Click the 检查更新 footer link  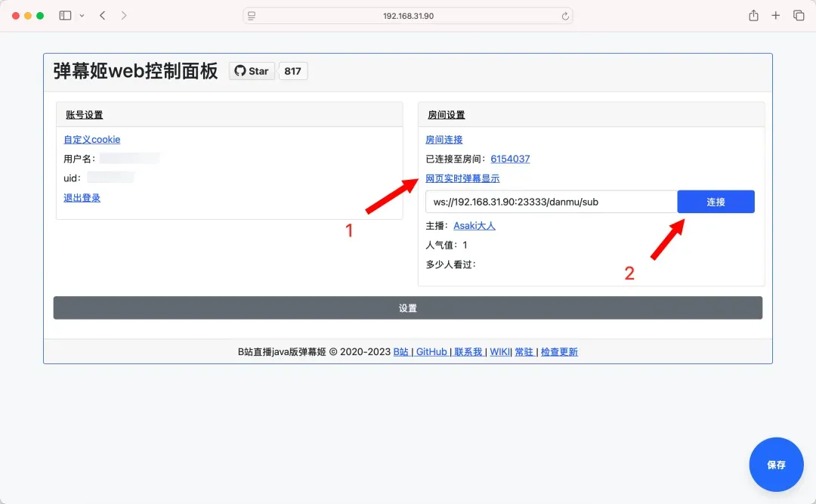[x=559, y=352]
